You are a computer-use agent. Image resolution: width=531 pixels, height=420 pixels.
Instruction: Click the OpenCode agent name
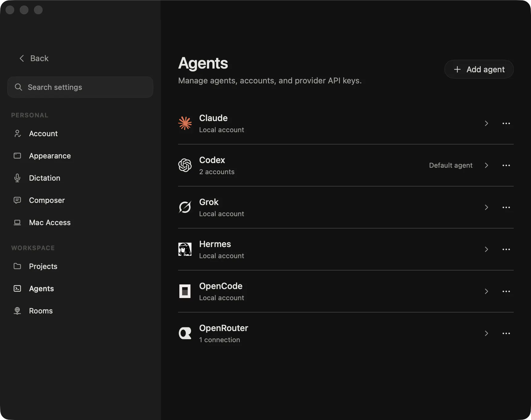221,286
